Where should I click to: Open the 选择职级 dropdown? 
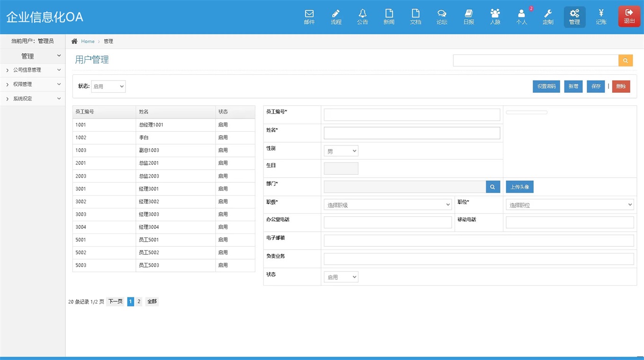[x=388, y=205]
